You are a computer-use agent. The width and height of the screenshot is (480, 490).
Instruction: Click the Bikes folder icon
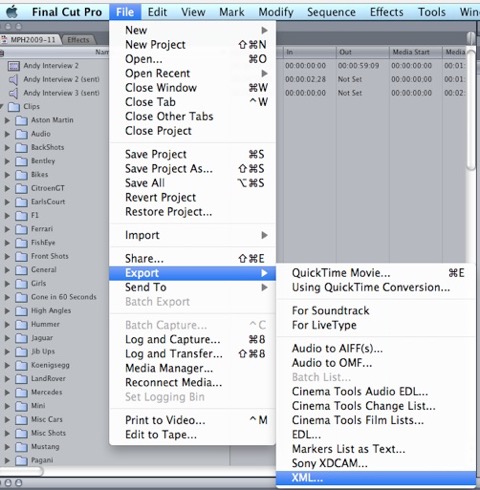coord(21,175)
